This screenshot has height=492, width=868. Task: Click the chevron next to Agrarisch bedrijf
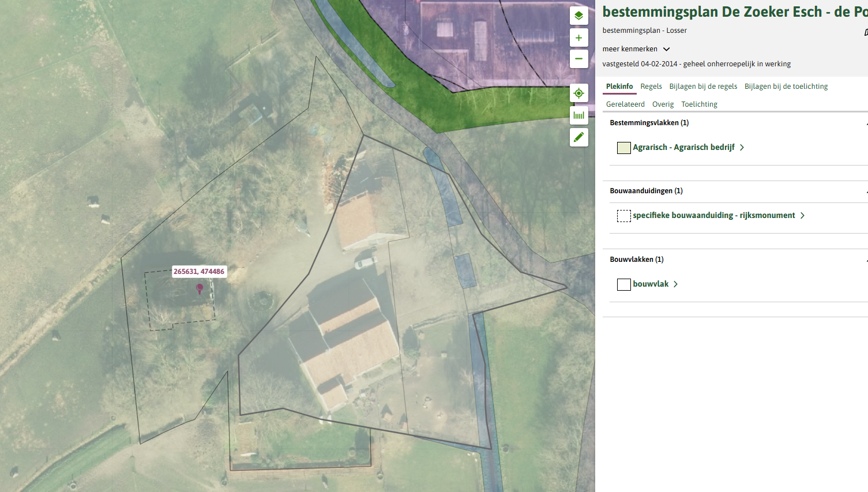point(742,148)
